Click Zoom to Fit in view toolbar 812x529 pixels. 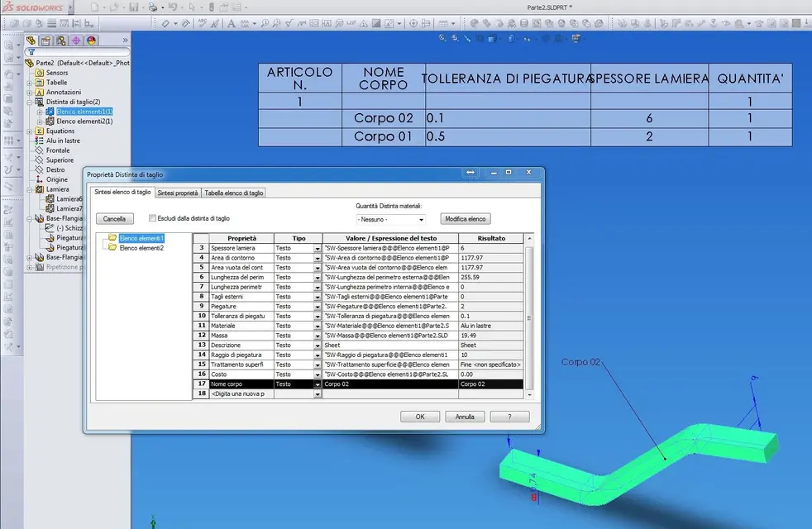[443, 38]
